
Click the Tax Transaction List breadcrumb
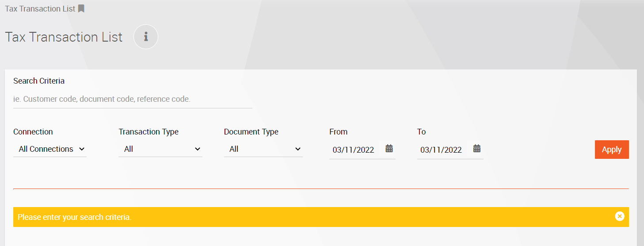[40, 8]
